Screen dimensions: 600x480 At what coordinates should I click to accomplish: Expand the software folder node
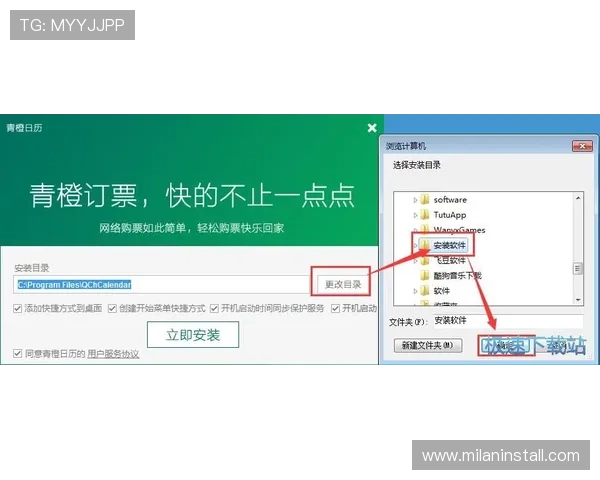coord(415,200)
